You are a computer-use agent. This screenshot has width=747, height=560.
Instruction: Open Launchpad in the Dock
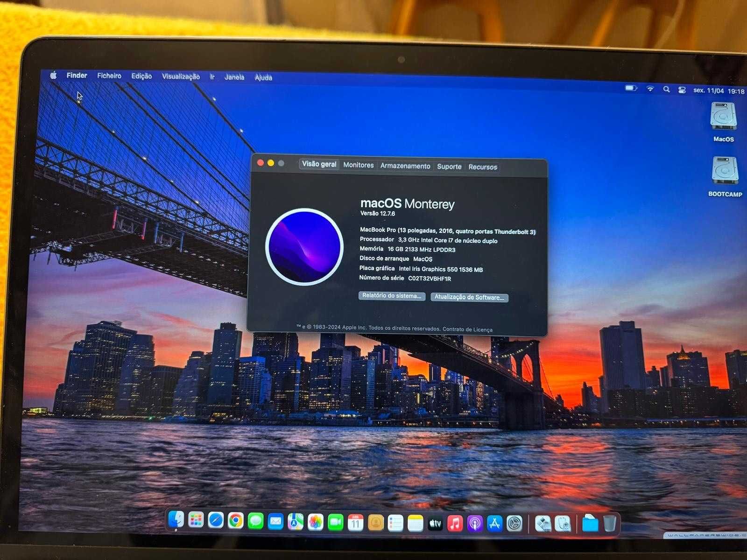[x=196, y=520]
